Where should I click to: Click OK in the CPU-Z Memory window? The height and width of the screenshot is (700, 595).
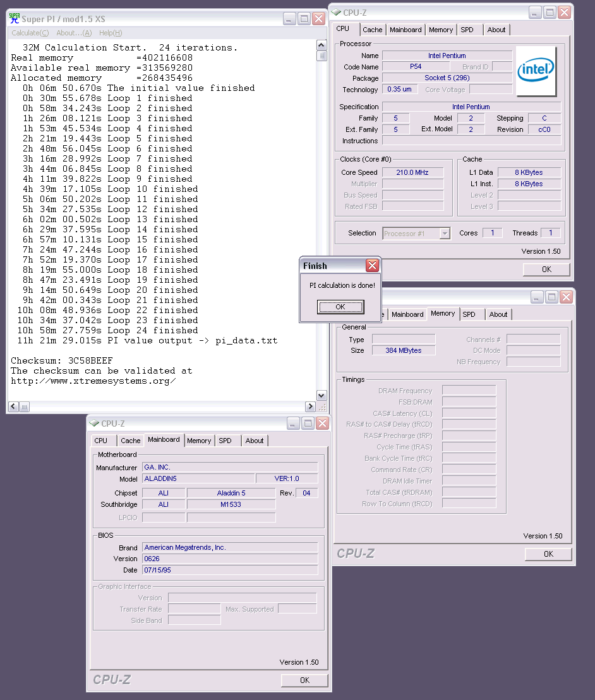(548, 554)
